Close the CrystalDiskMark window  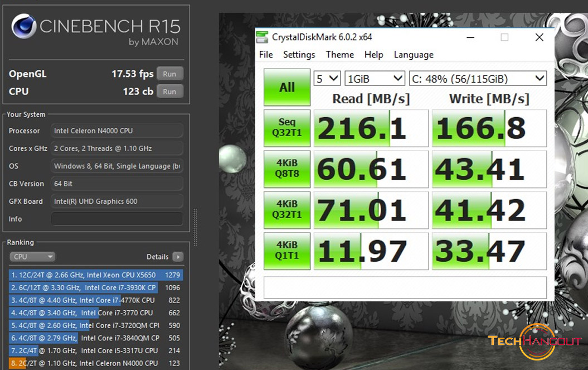tap(540, 37)
